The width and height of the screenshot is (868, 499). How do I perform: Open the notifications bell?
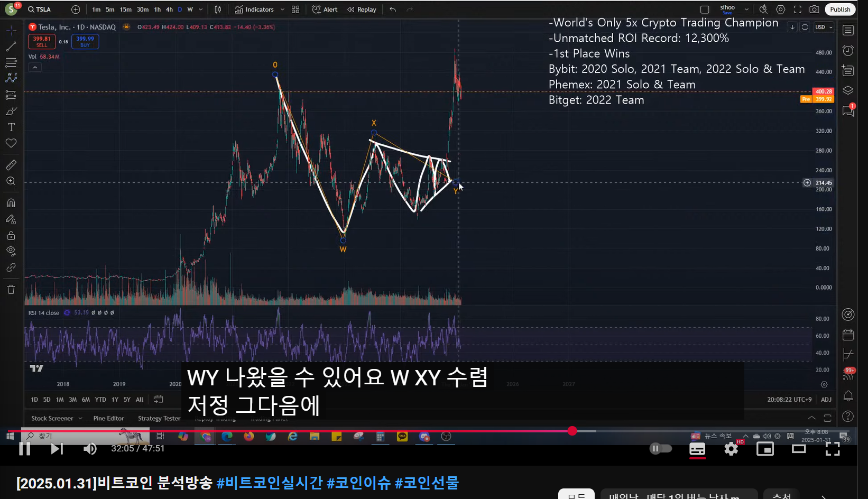(x=848, y=395)
